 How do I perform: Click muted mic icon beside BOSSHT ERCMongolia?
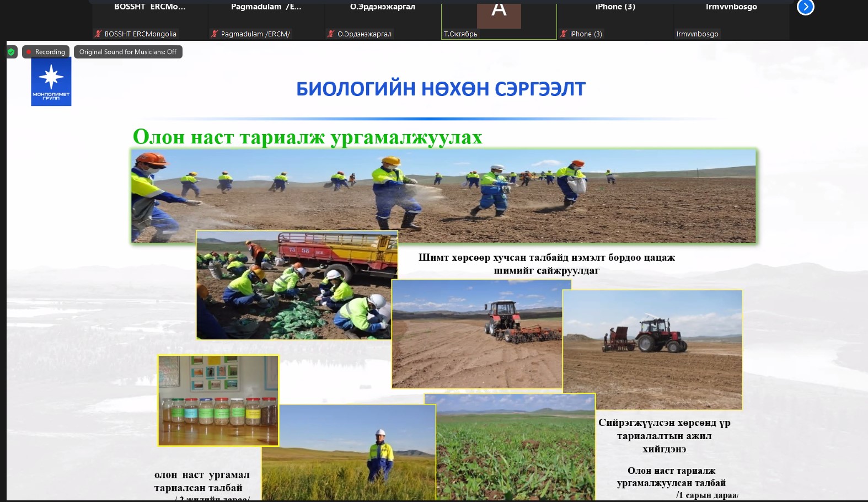[98, 34]
